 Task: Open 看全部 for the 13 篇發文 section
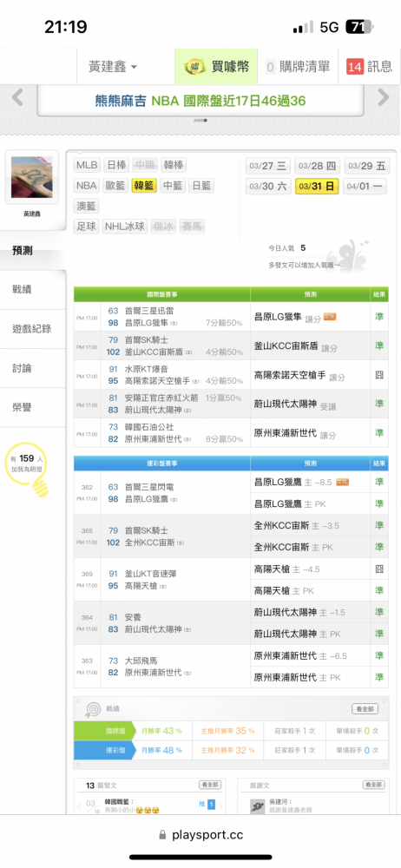[210, 785]
